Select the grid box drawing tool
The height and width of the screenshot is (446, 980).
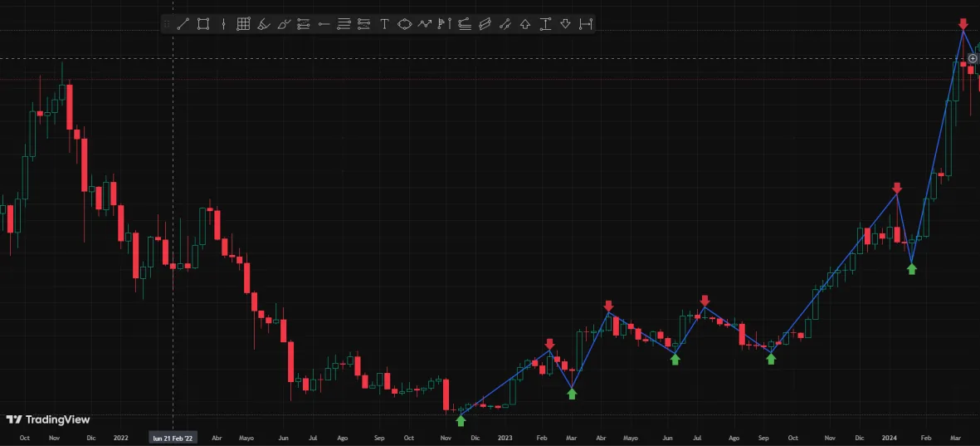(x=243, y=24)
